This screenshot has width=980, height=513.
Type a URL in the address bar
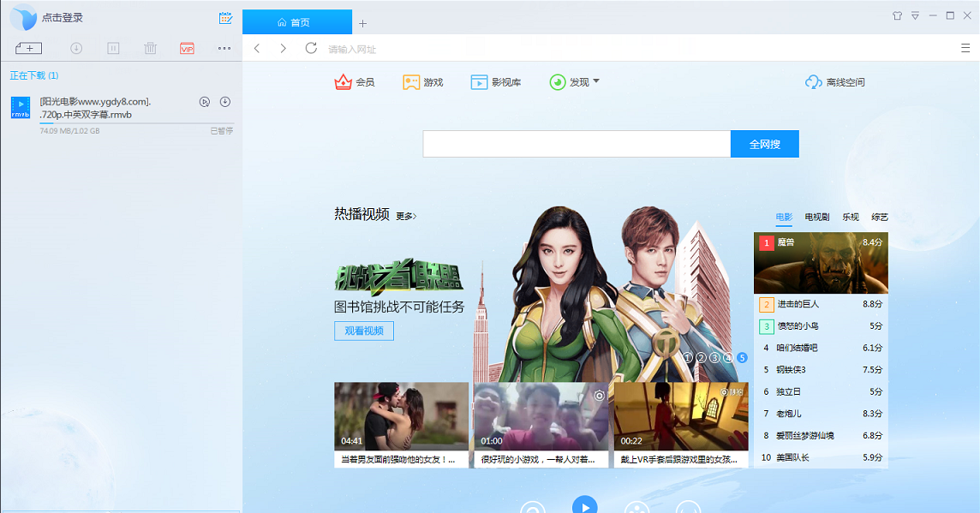(x=514, y=48)
